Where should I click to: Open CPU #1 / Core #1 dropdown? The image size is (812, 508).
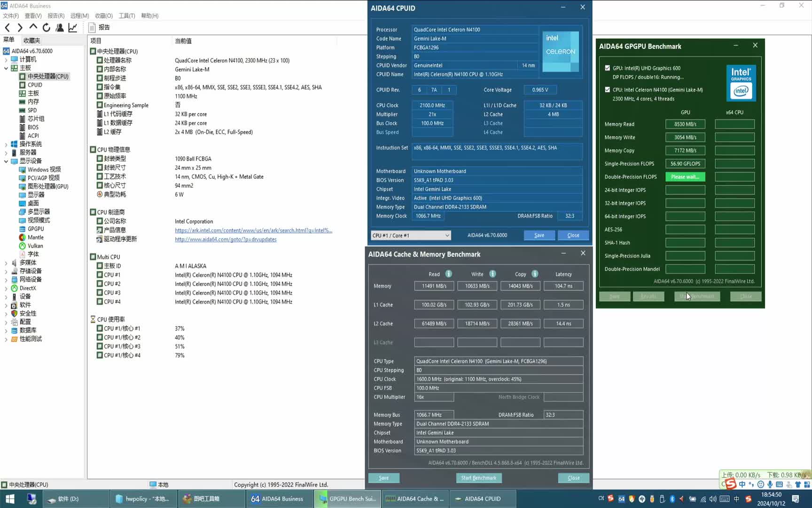click(x=411, y=235)
